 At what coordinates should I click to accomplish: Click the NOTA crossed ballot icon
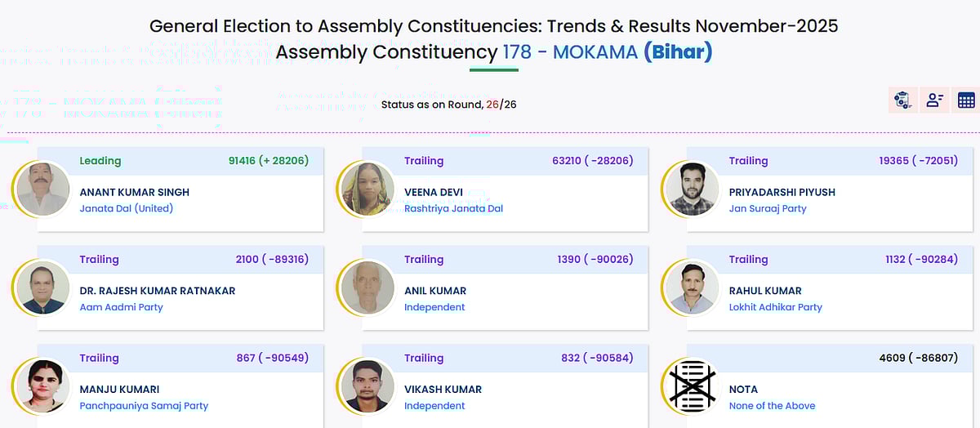[693, 386]
